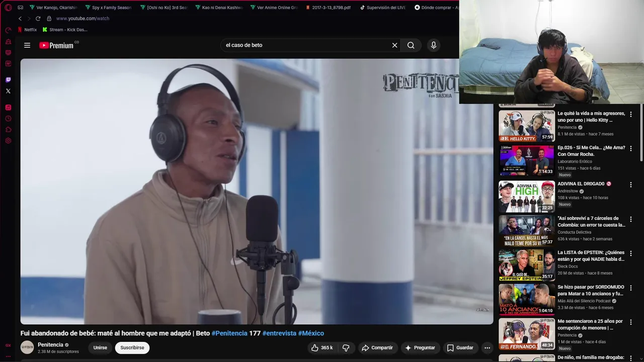Image resolution: width=644 pixels, height=362 pixels.
Task: Click title 'Le quité la vida a mis agresores'
Action: (x=591, y=117)
